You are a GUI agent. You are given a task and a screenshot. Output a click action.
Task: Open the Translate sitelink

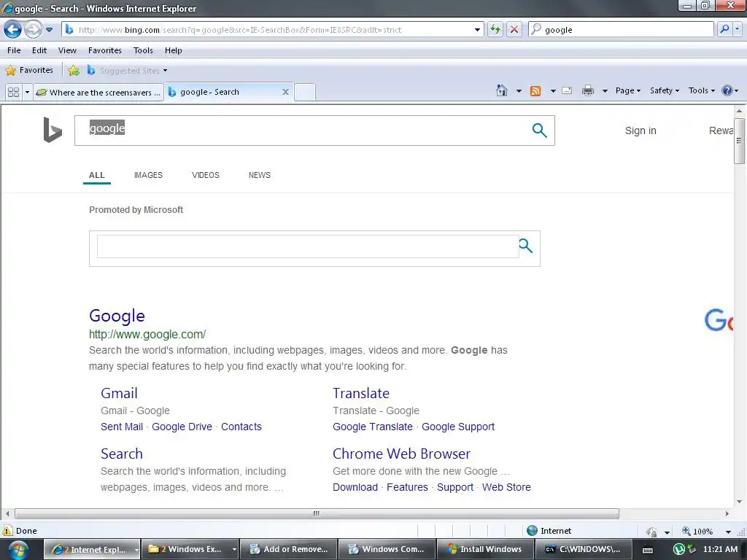pos(361,393)
